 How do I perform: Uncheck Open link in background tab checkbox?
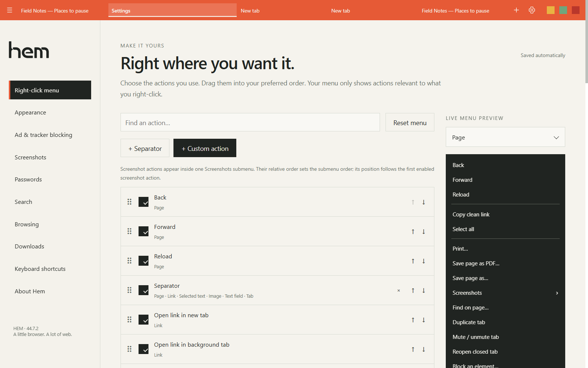point(143,349)
